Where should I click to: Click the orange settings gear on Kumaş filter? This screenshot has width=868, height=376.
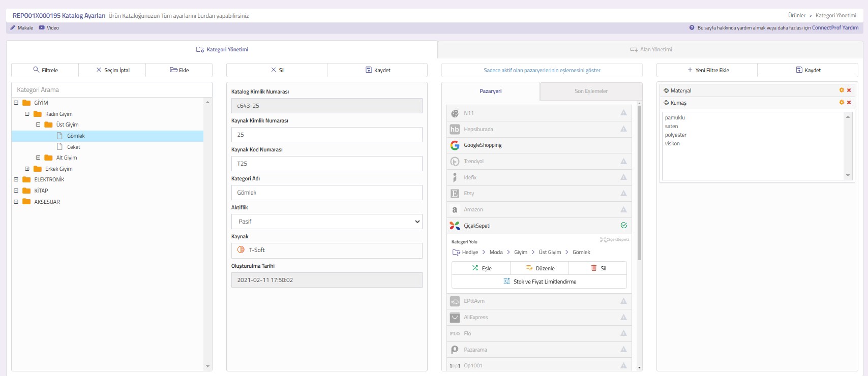pos(842,103)
